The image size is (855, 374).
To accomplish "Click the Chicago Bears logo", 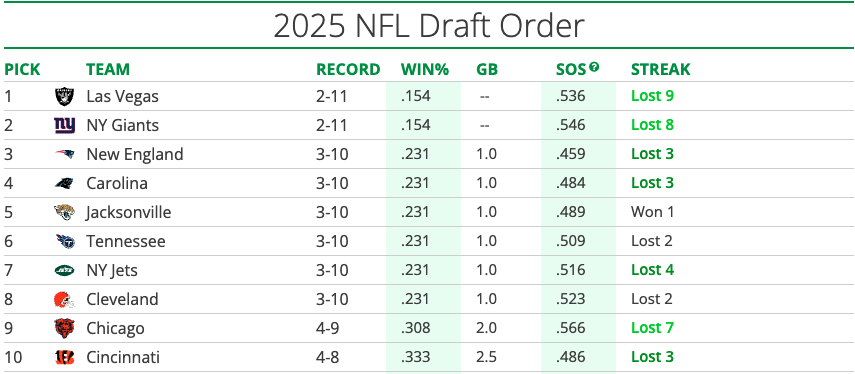I will [64, 328].
